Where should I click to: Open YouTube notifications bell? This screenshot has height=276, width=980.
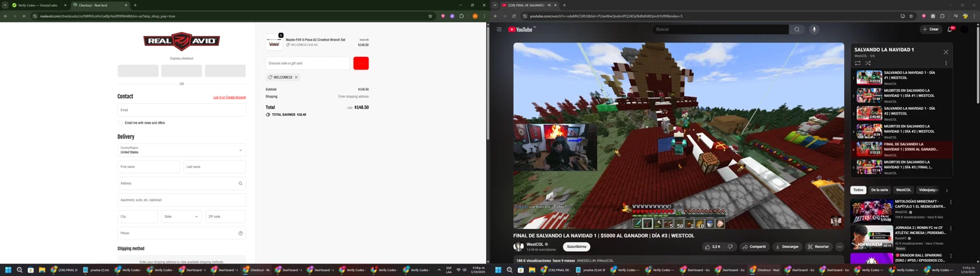pyautogui.click(x=950, y=29)
